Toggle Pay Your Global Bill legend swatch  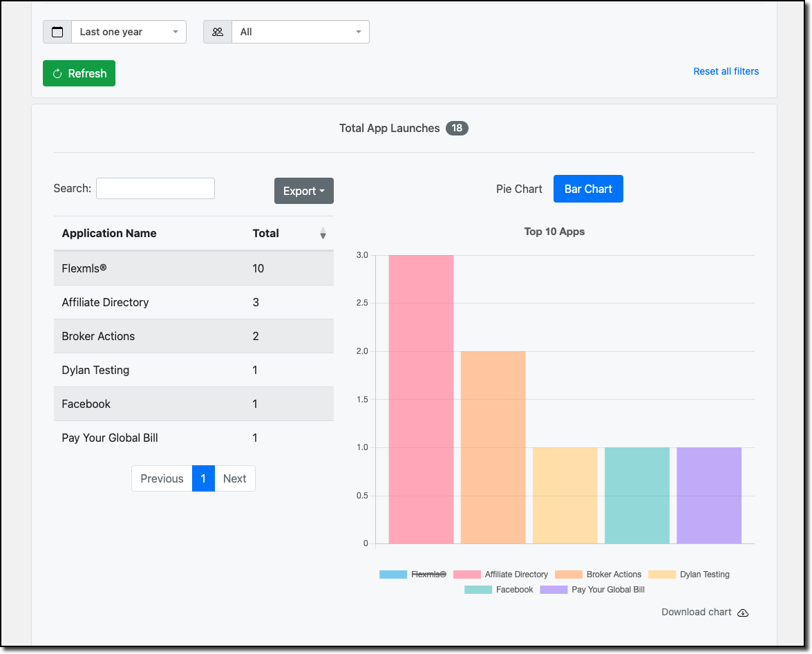(554, 590)
